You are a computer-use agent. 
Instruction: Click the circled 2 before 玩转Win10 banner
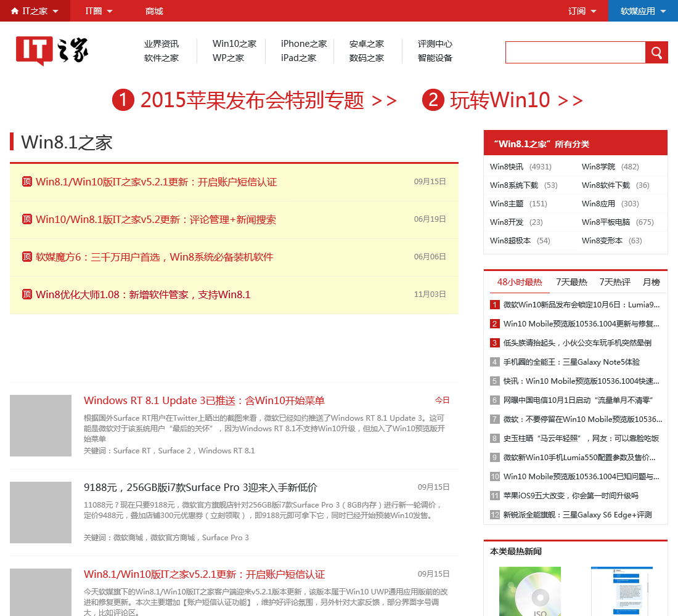pos(433,100)
